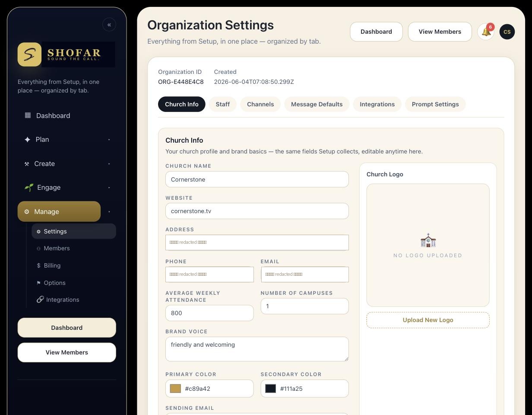Click the Integrations link icon in sidebar
Screen dimensions: 532x415
point(40,300)
